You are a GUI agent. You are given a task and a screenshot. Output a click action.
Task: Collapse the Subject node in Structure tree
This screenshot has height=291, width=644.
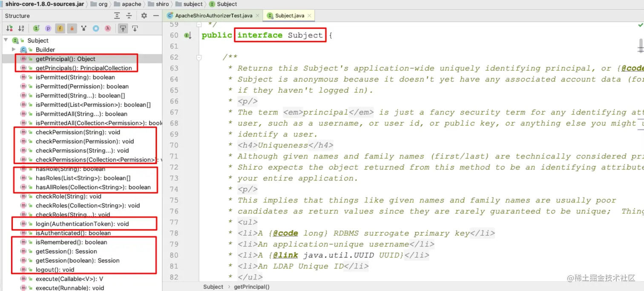coord(6,40)
